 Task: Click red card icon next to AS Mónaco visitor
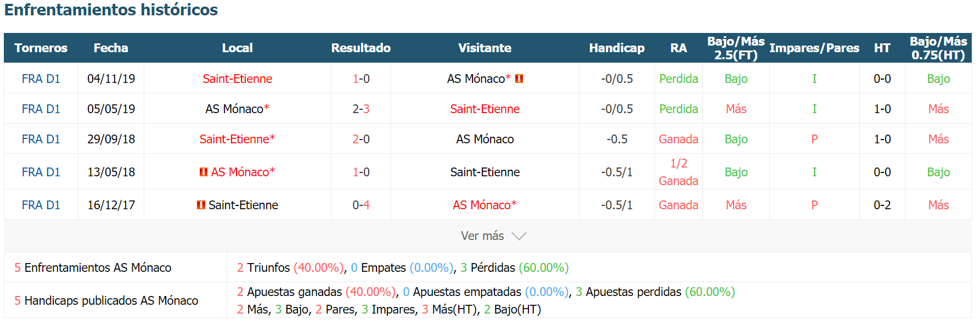click(519, 79)
